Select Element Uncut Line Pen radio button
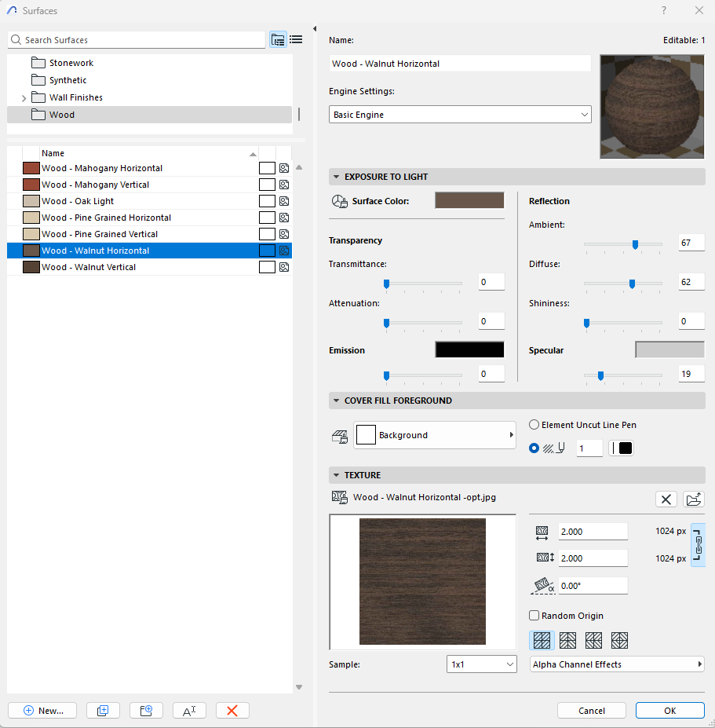 (x=534, y=425)
